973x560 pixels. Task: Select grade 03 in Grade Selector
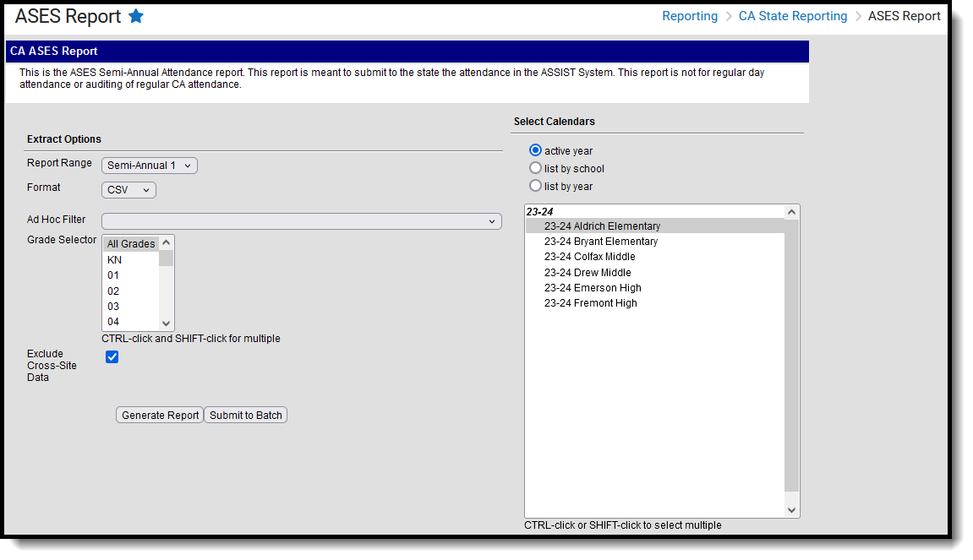(131, 307)
